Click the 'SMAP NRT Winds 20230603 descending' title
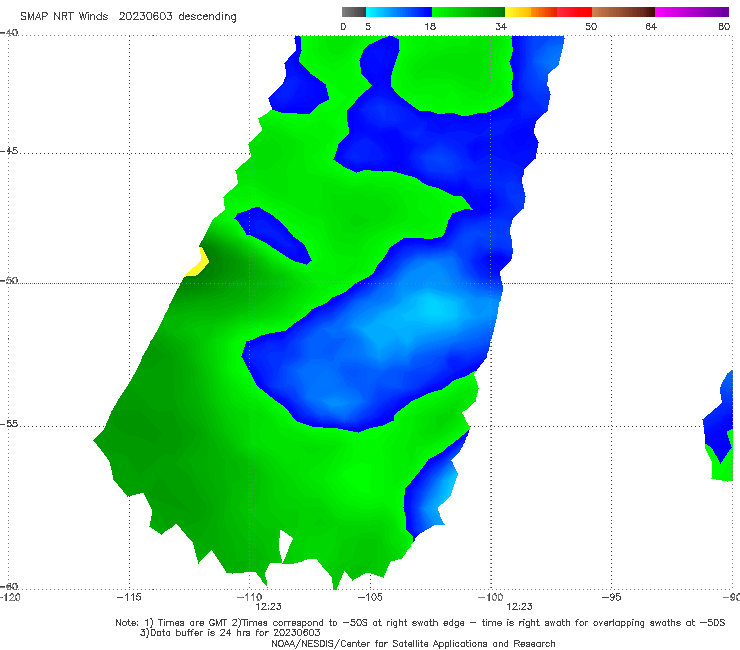The width and height of the screenshot is (740, 650). (x=128, y=17)
